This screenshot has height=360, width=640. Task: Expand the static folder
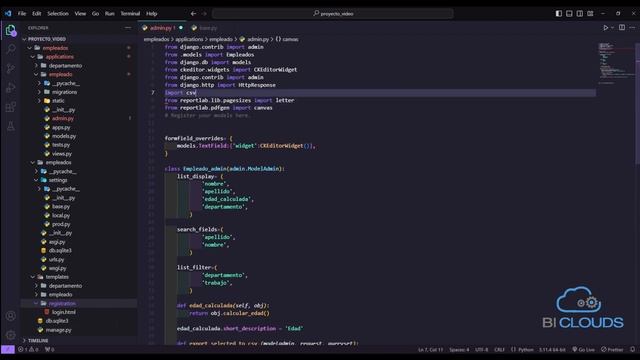coord(58,101)
